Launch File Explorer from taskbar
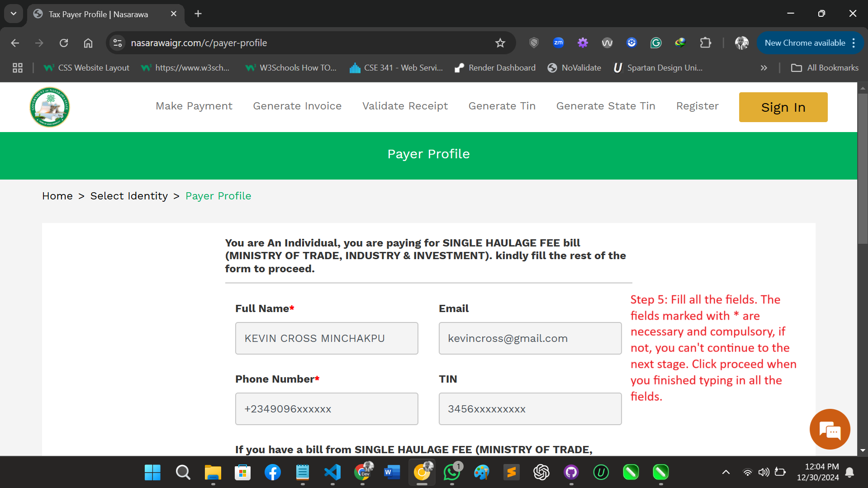Viewport: 868px width, 488px height. (213, 473)
